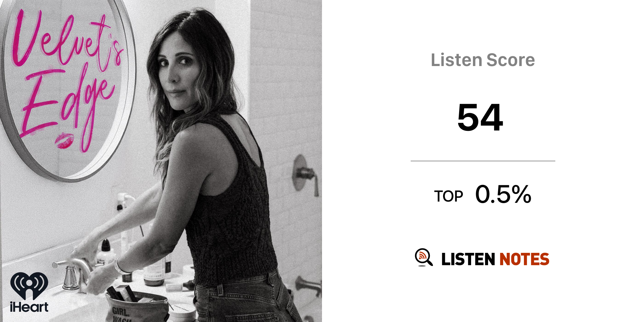Click the 0.5% percentage value

(503, 194)
